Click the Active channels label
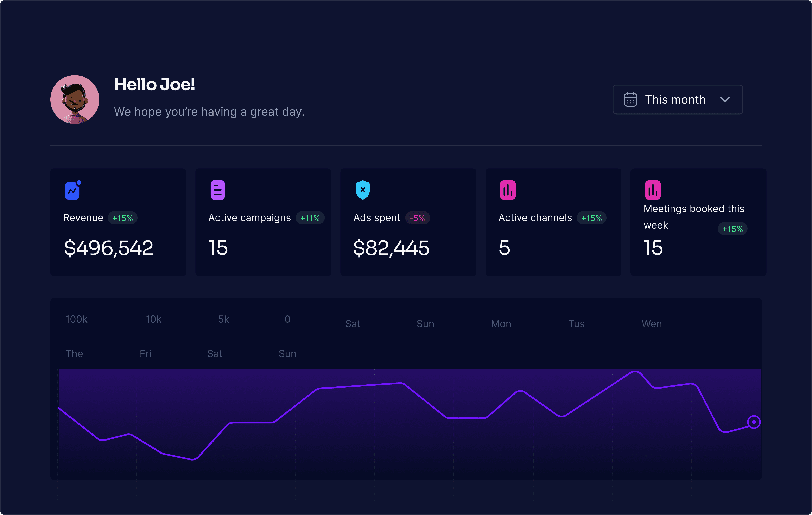The width and height of the screenshot is (812, 515). [535, 218]
